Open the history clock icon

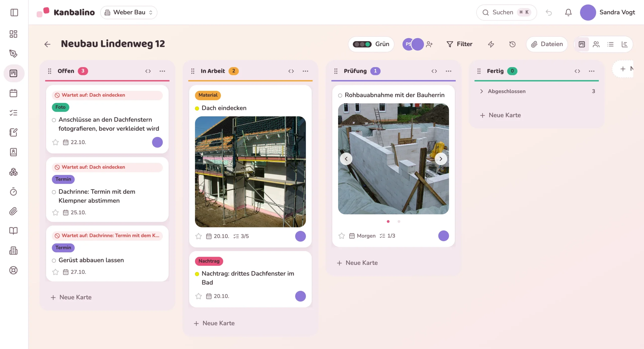coord(512,44)
